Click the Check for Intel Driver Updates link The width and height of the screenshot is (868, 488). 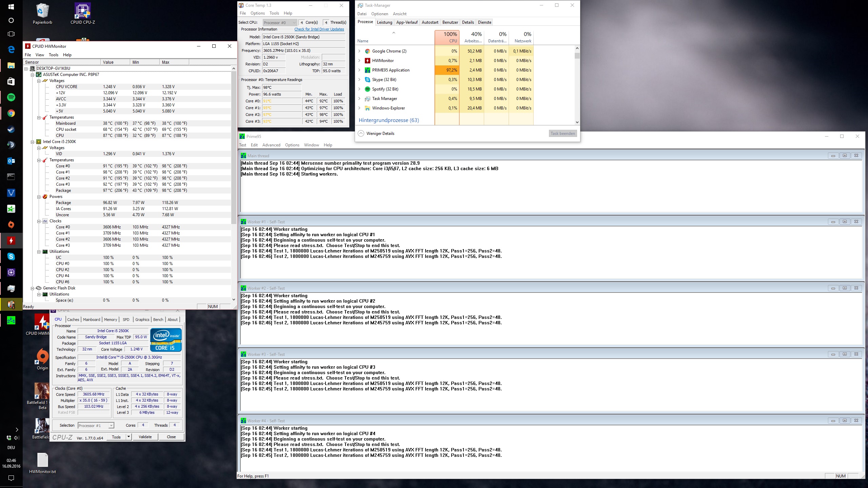click(319, 29)
